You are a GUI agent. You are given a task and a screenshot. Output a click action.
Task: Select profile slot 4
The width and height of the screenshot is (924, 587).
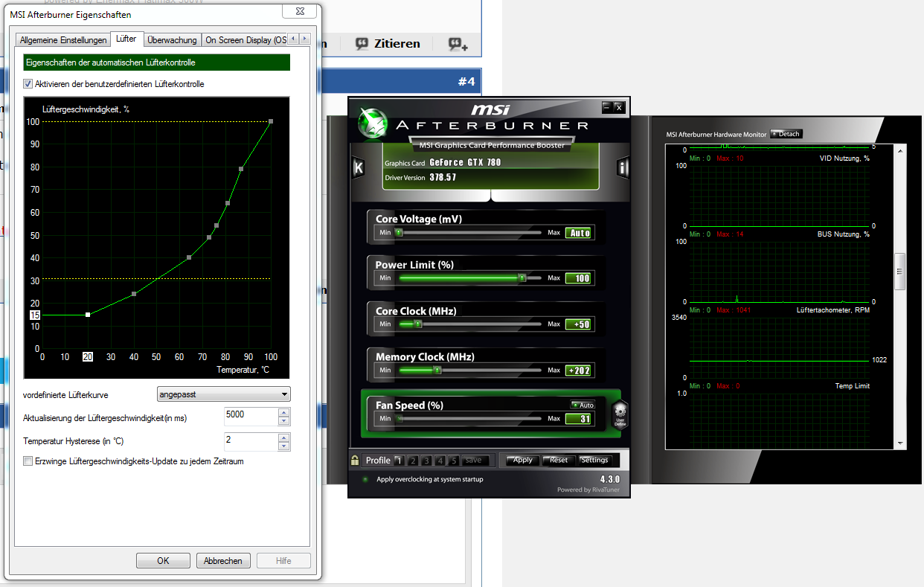click(x=440, y=461)
